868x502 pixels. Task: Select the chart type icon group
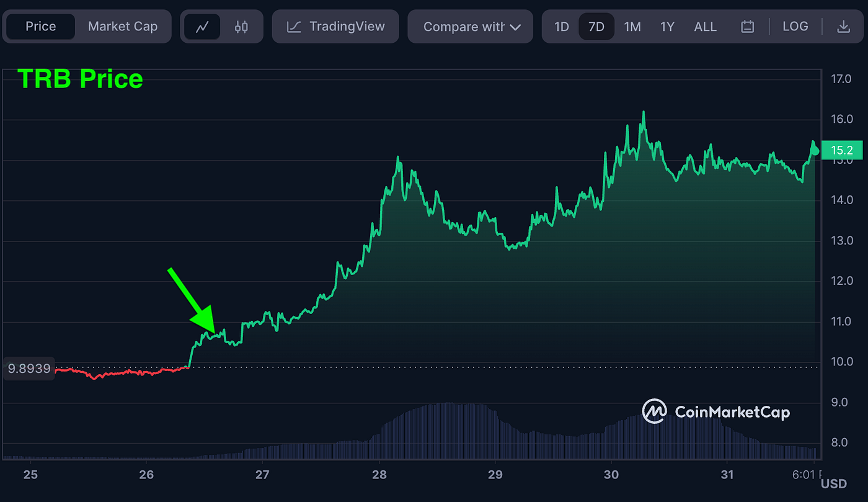pos(222,26)
